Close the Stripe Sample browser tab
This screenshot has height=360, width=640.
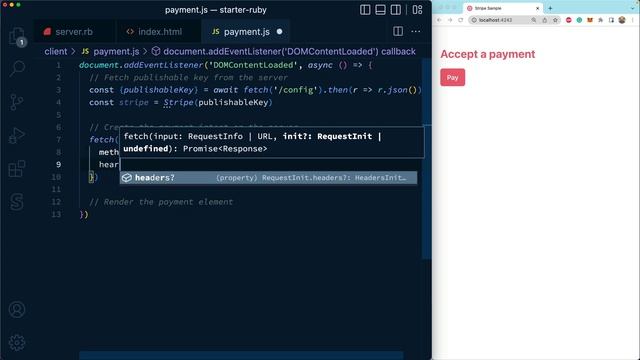click(538, 8)
